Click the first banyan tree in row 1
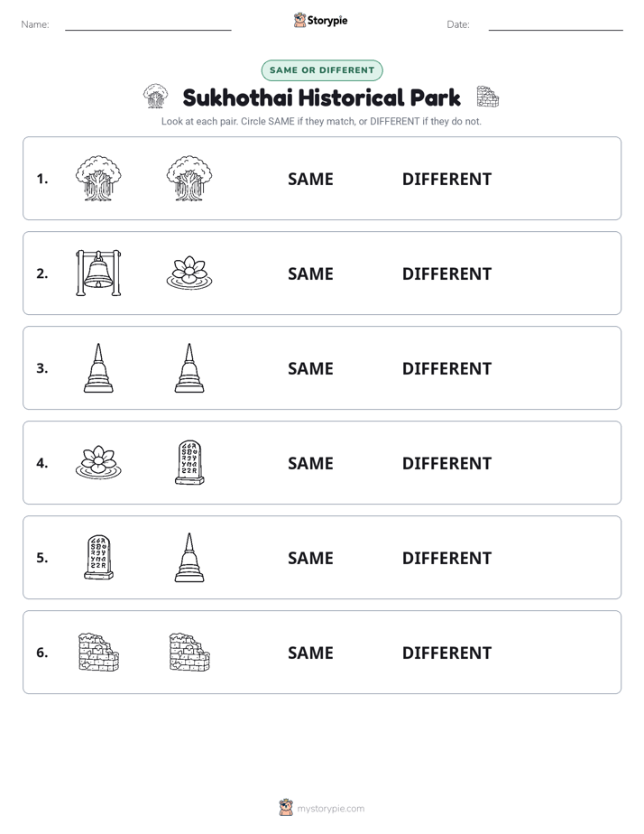 coord(98,178)
